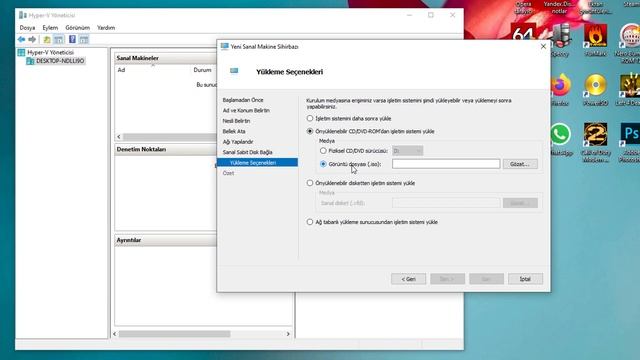Select 'Önyüklenebilir disketten işletim sistemi yükle'
Image resolution: width=640 pixels, height=360 pixels.
310,183
